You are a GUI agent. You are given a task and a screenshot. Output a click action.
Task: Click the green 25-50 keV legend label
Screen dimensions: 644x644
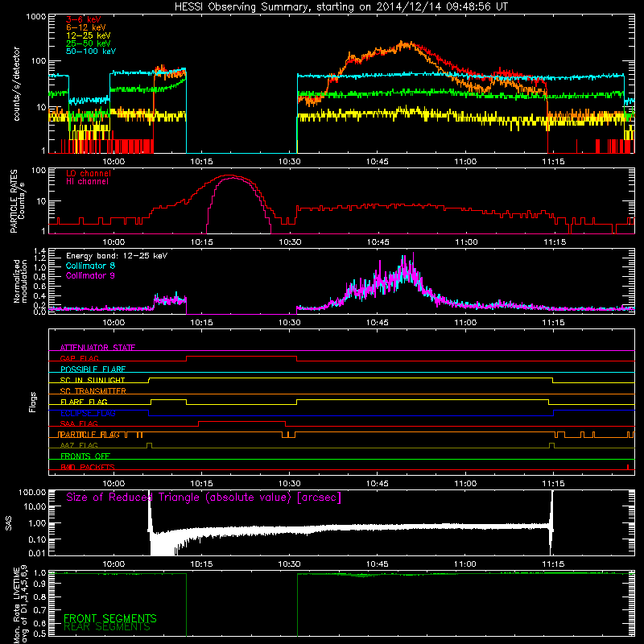click(89, 43)
